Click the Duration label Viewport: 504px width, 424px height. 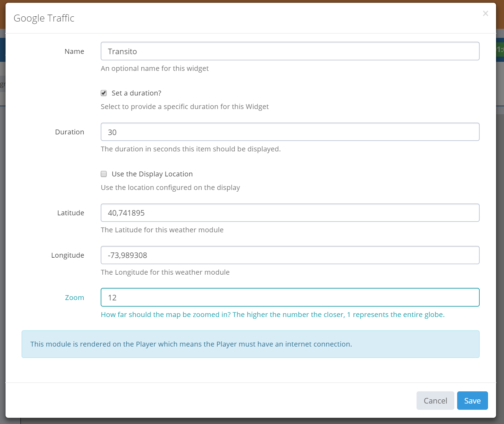tap(69, 132)
